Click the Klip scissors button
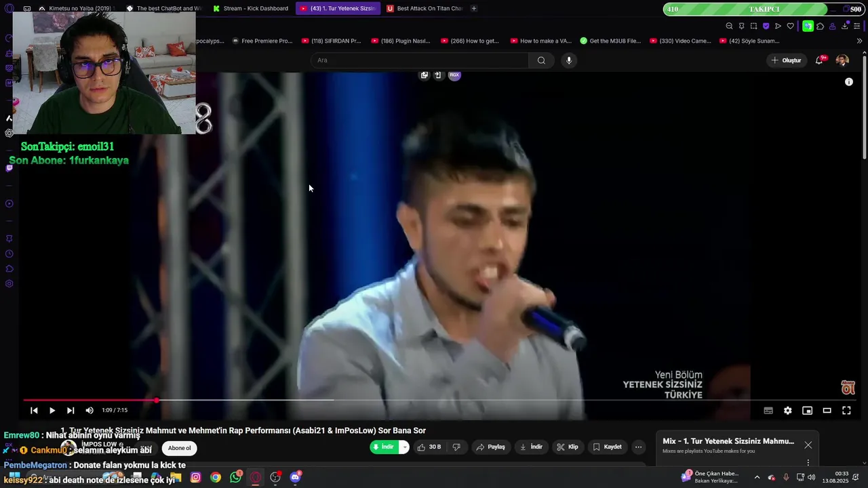This screenshot has height=488, width=868. point(568,447)
